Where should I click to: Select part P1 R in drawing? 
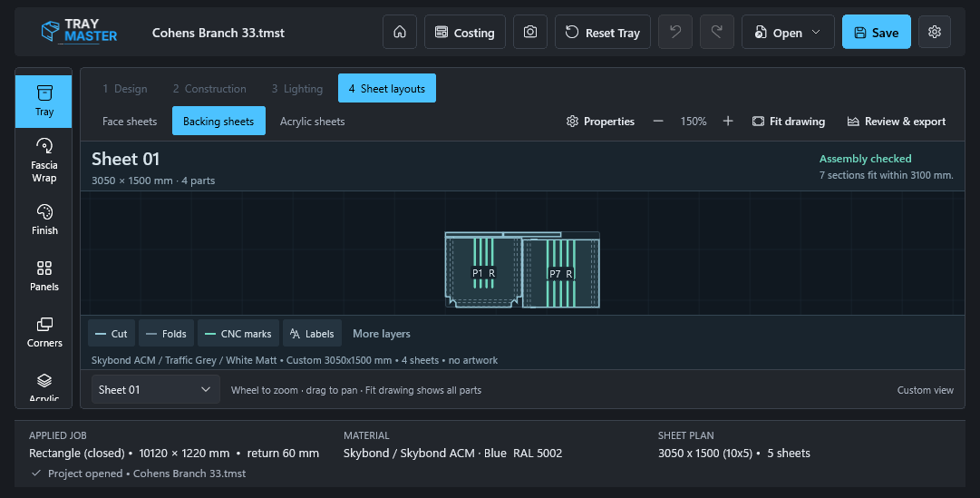[x=483, y=273]
